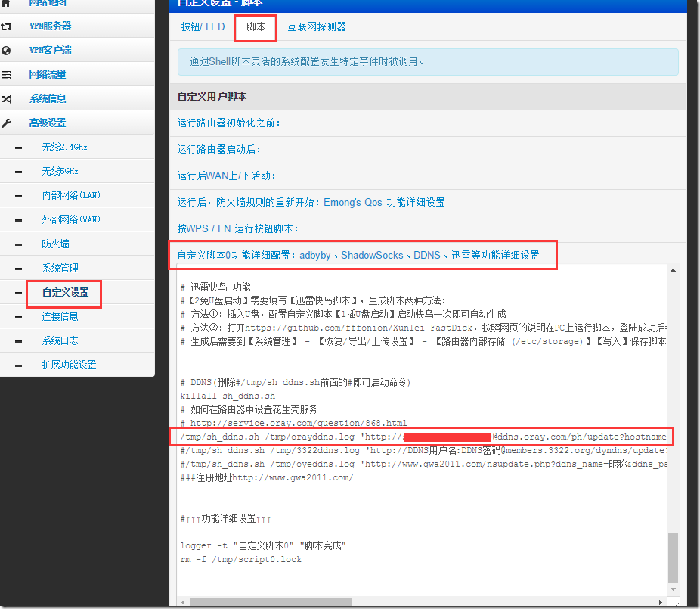This screenshot has width=700, height=609.
Task: Click the '# 迅雷快鸟 功能' comment line
Action: (215, 287)
